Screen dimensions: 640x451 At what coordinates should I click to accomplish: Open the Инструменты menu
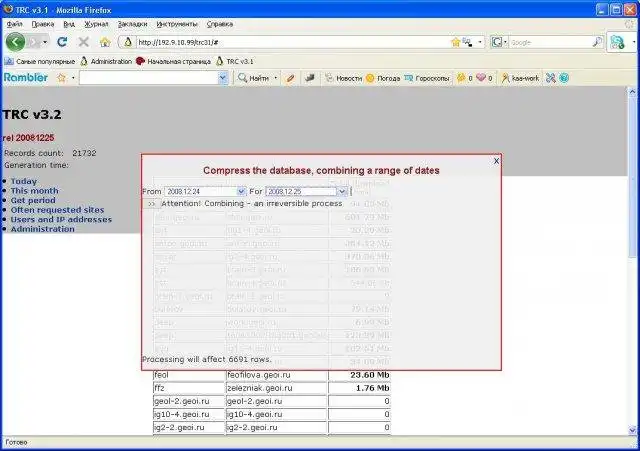tap(177, 24)
